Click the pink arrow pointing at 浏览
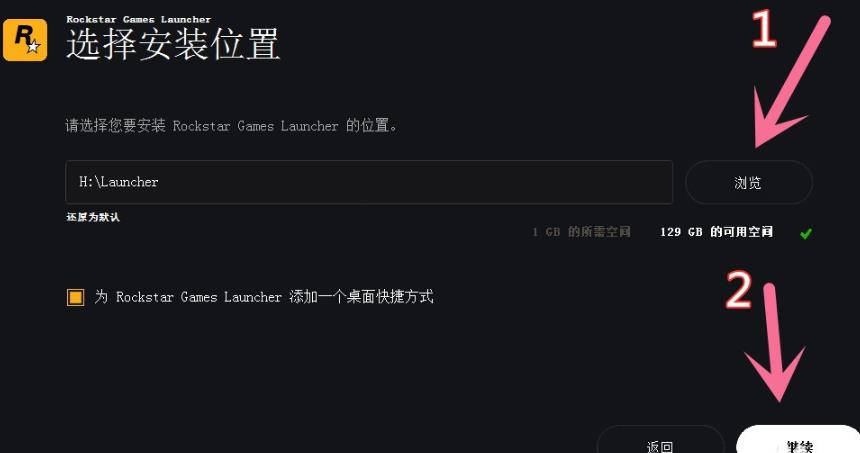 (788, 81)
